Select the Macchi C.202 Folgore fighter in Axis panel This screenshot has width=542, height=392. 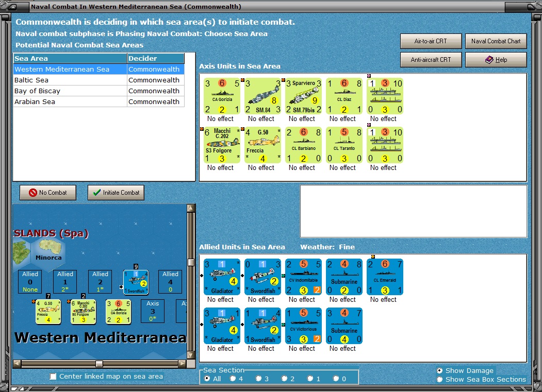(222, 145)
